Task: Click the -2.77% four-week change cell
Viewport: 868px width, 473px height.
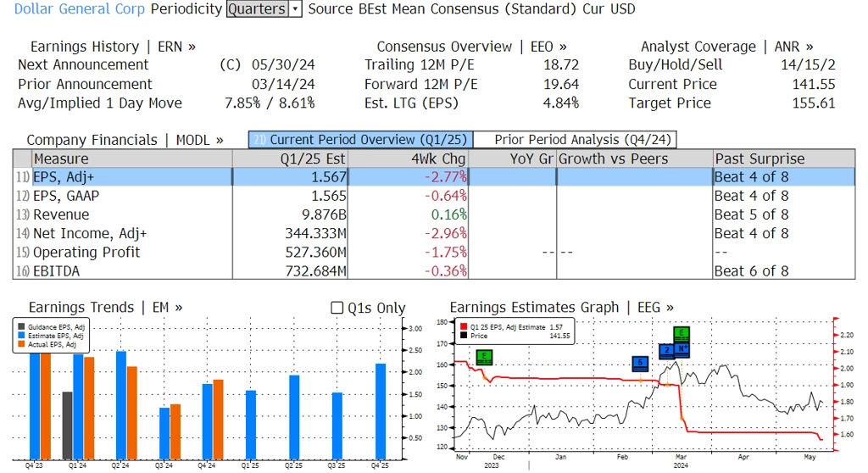Action: (446, 177)
